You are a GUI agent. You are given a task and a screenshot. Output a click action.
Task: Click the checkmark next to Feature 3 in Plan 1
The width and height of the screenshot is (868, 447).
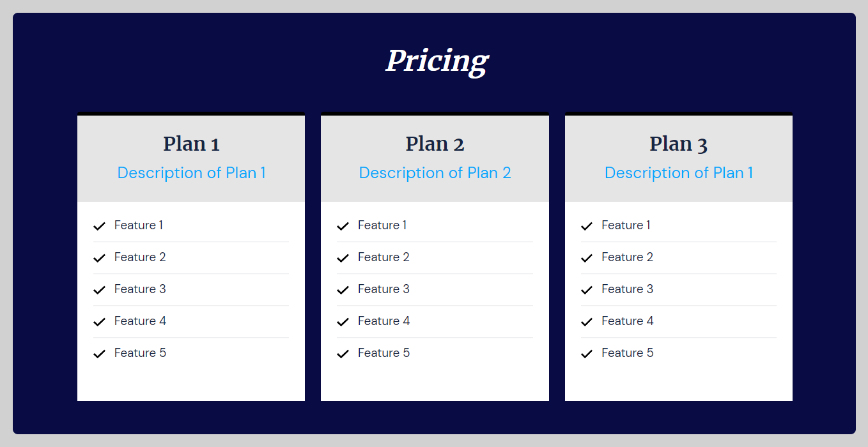(100, 289)
